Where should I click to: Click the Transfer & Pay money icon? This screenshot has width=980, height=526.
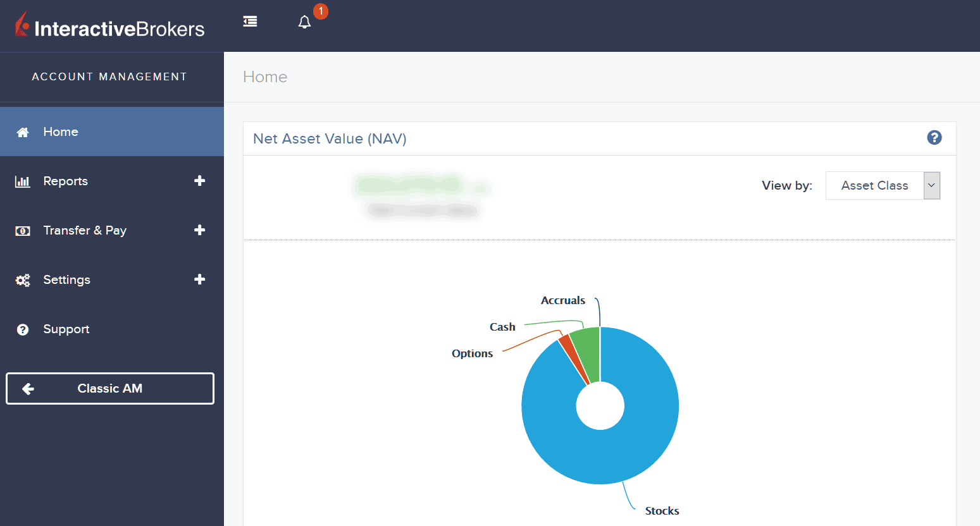23,231
